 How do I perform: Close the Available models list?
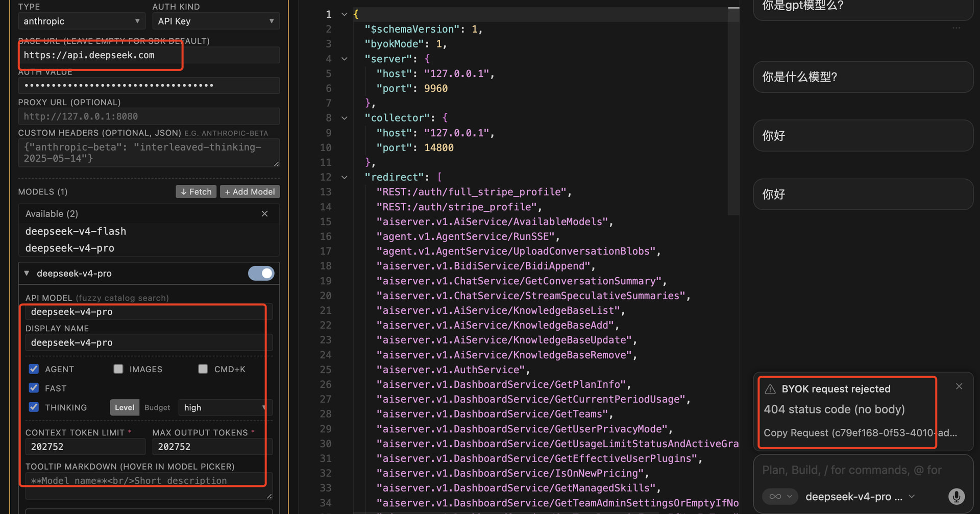pos(264,214)
